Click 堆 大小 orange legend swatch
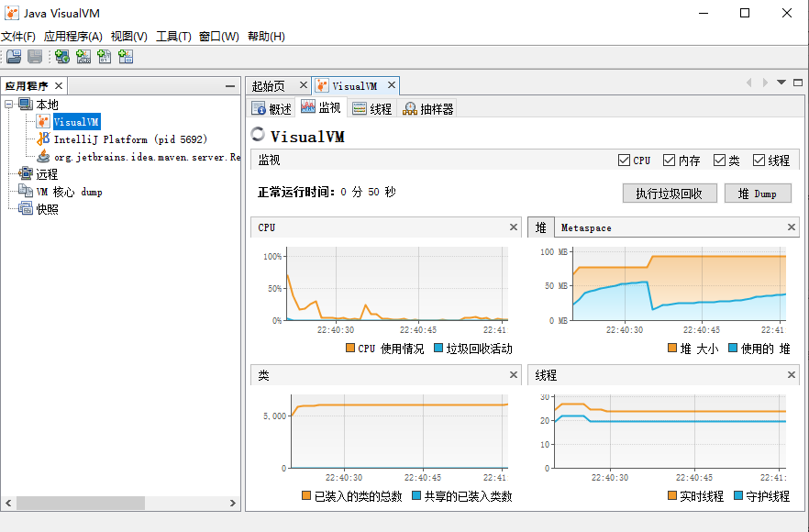The image size is (809, 532). [672, 348]
